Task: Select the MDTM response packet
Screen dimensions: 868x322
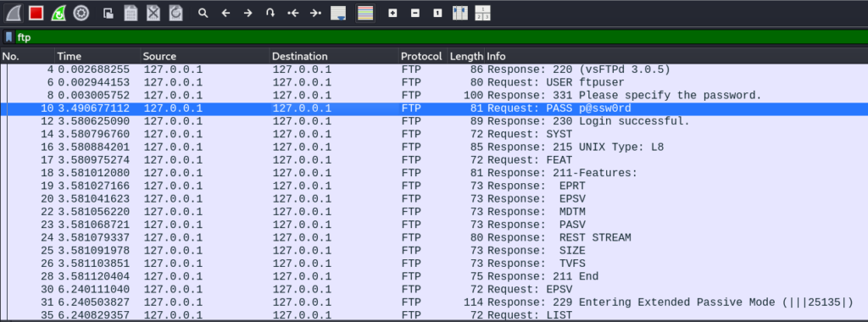Action: pos(434,211)
